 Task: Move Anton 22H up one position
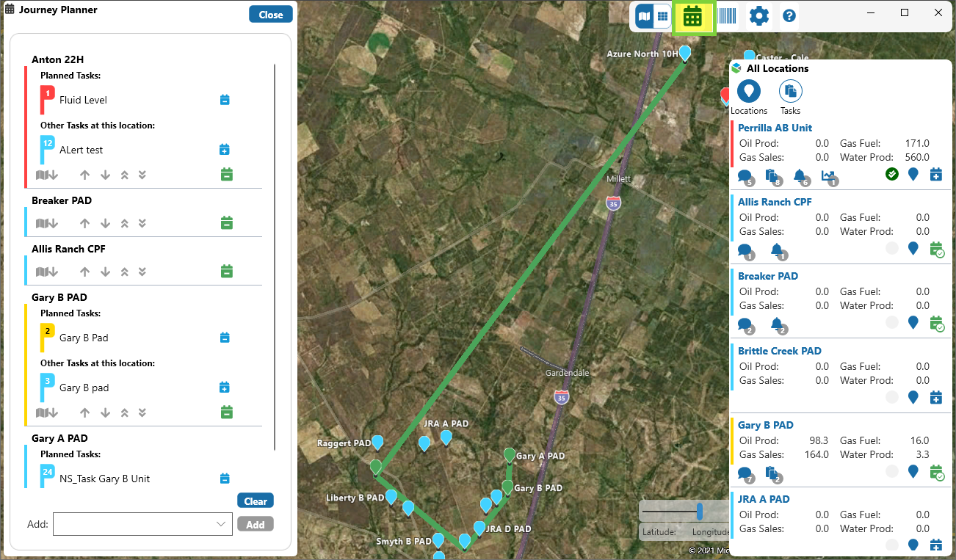(85, 175)
